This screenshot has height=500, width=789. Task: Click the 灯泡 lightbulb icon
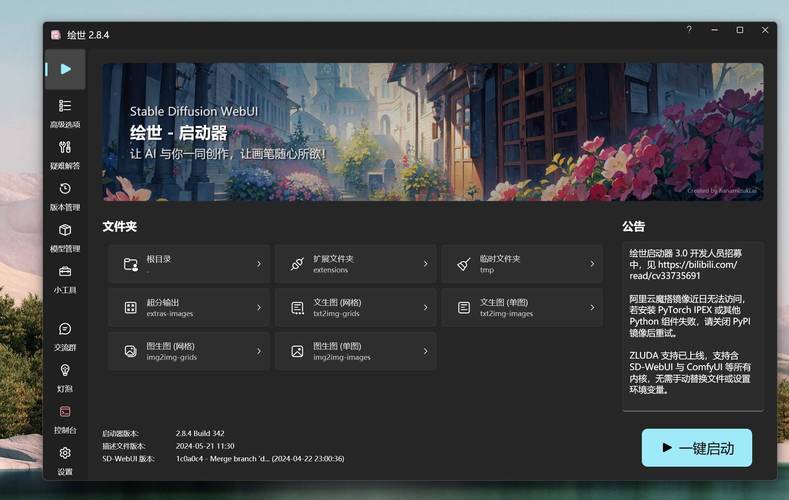point(65,371)
